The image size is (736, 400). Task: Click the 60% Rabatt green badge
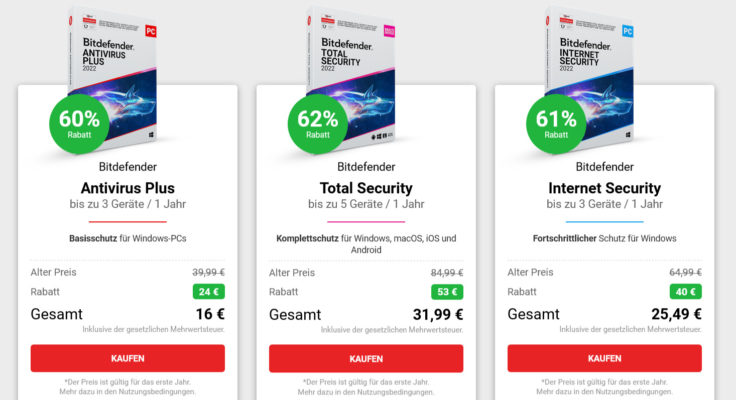coord(79,124)
